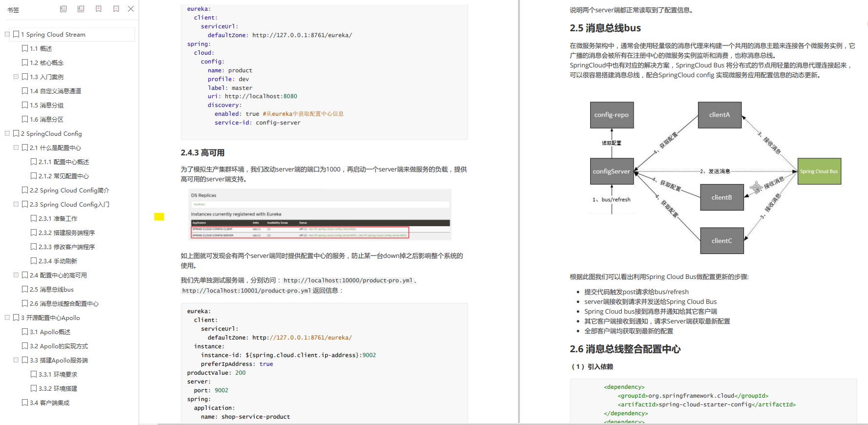Click the bookmark icon beside 2.6 消息总线整合配置中心
This screenshot has height=425, width=868.
[x=25, y=303]
